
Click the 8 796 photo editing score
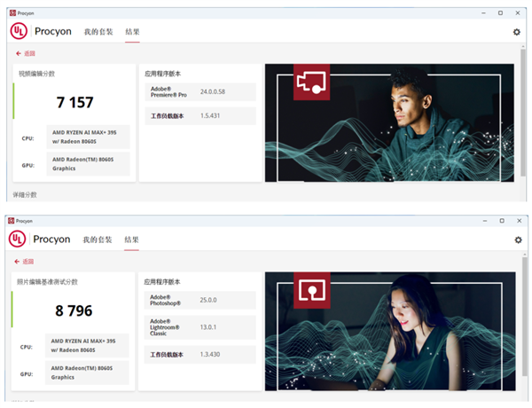pyautogui.click(x=74, y=311)
